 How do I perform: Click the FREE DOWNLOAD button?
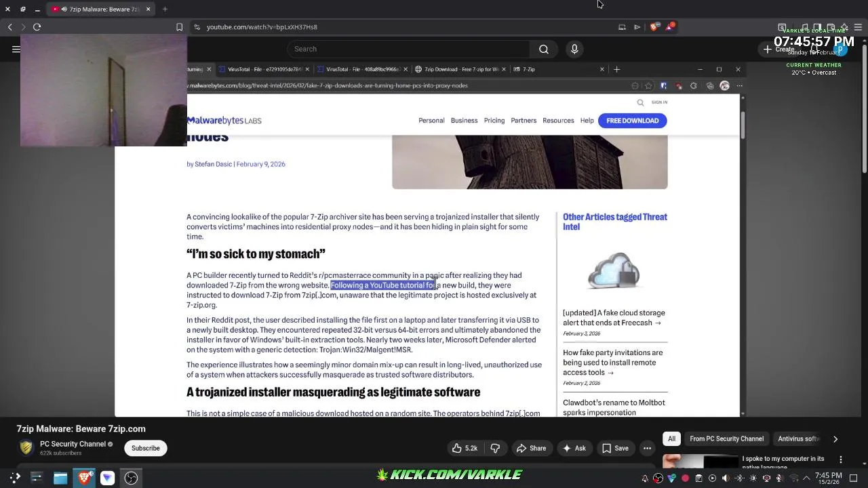633,121
